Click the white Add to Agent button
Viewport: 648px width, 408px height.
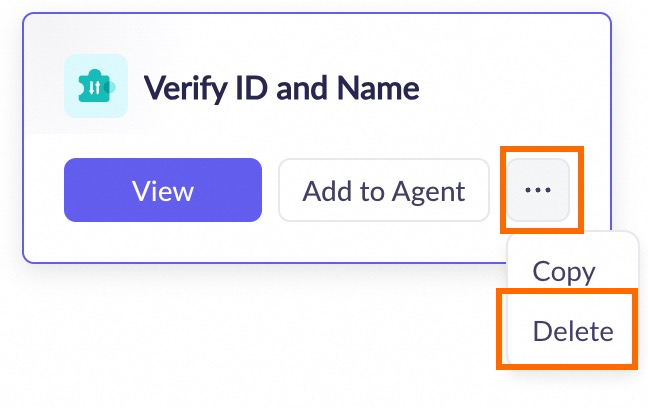pyautogui.click(x=383, y=190)
